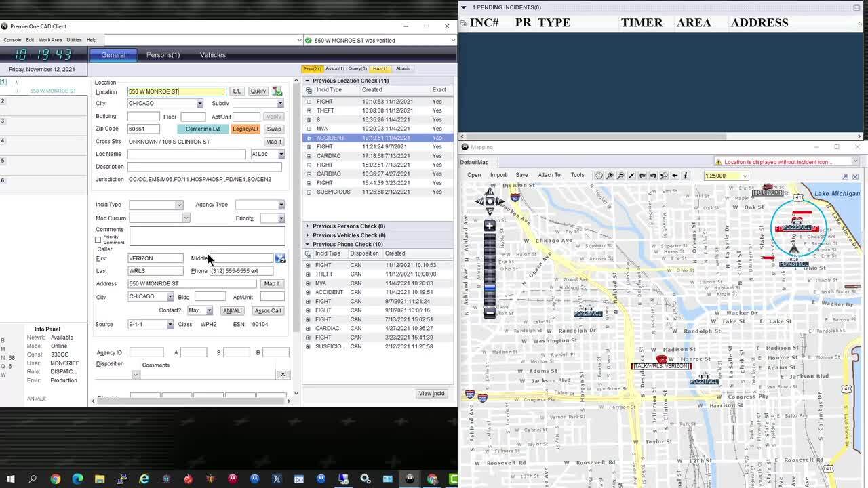The image size is (868, 488).
Task: Switch to the Persons(1) tab
Action: [x=163, y=55]
